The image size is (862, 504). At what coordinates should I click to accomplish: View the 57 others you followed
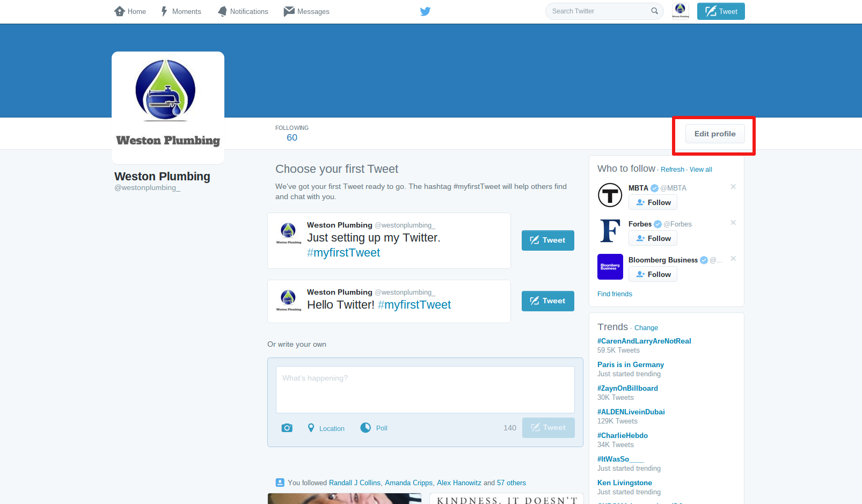(512, 483)
